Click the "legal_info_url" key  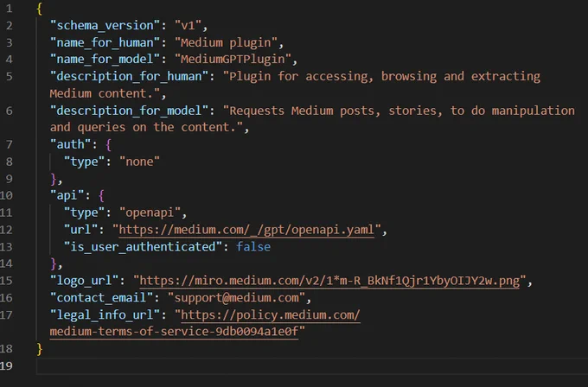point(105,314)
